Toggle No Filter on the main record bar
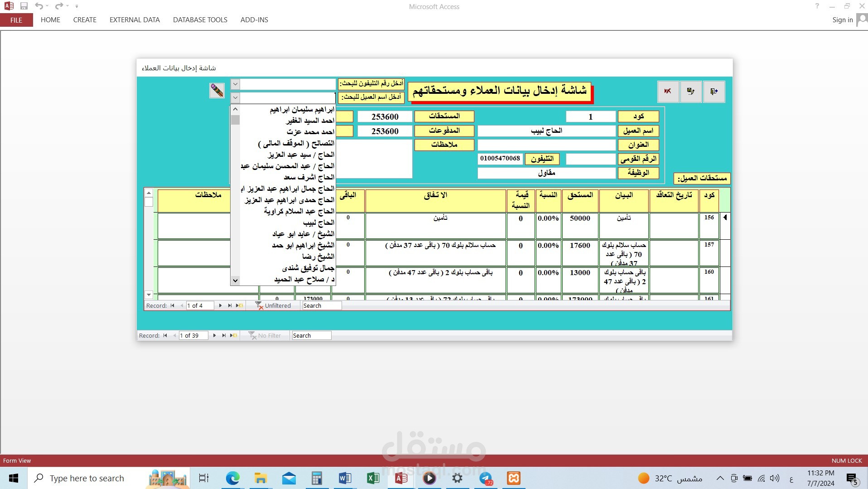The image size is (868, 489). click(265, 335)
